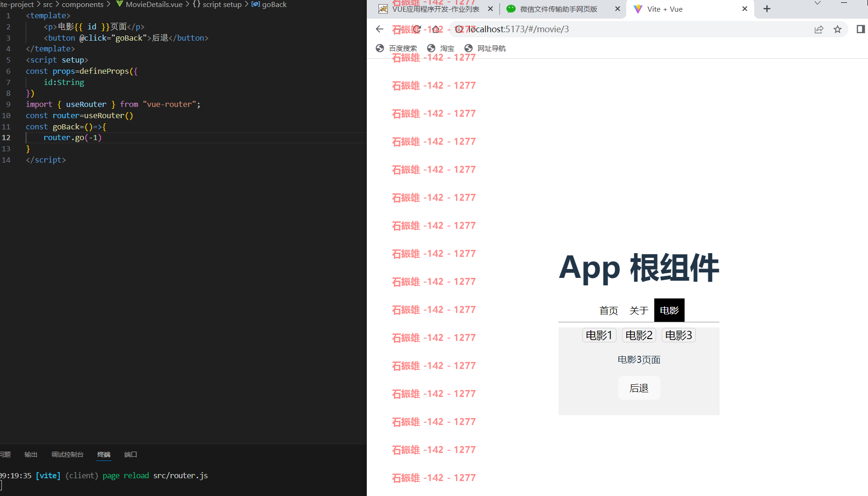Open the 输出 panel tab
The height and width of the screenshot is (496, 868).
point(31,454)
